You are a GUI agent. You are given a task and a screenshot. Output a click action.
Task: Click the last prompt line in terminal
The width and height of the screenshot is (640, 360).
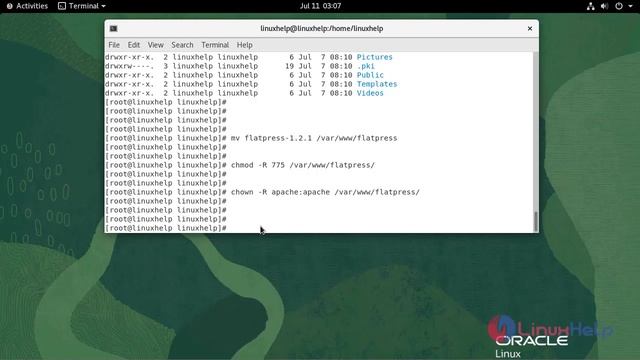(166, 228)
